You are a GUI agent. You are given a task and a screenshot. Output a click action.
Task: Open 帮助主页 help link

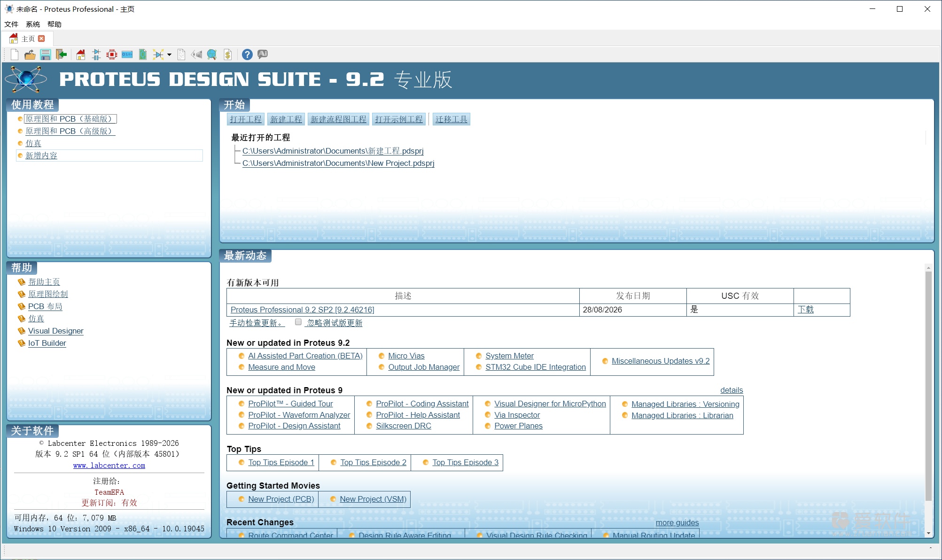(x=44, y=282)
